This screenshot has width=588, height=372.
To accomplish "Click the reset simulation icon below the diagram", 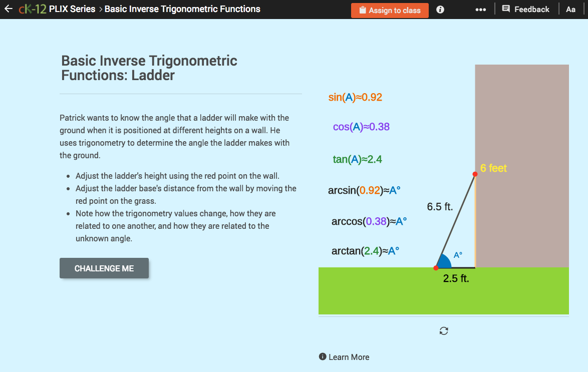I will (443, 330).
